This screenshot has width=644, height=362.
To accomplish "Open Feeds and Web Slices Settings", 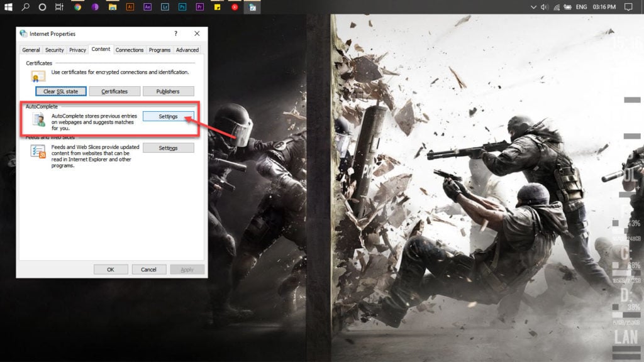I will tap(168, 148).
